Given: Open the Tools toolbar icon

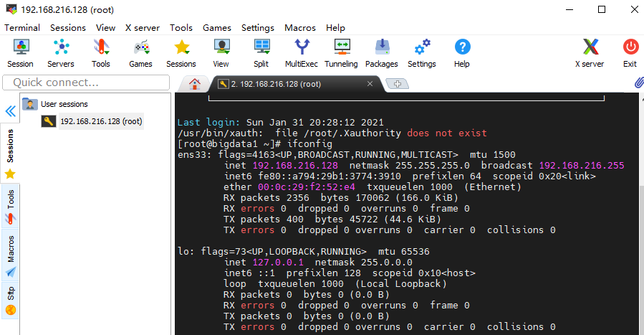Looking at the screenshot, I should tap(101, 53).
